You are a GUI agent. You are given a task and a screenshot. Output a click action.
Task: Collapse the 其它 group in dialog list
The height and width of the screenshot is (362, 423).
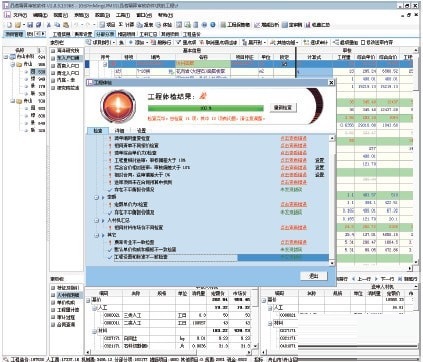tap(96, 235)
